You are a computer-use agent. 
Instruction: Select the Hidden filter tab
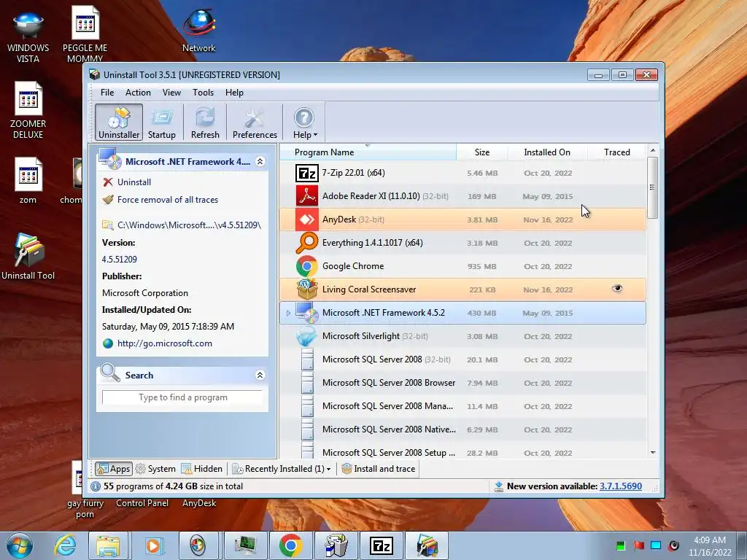tap(202, 469)
